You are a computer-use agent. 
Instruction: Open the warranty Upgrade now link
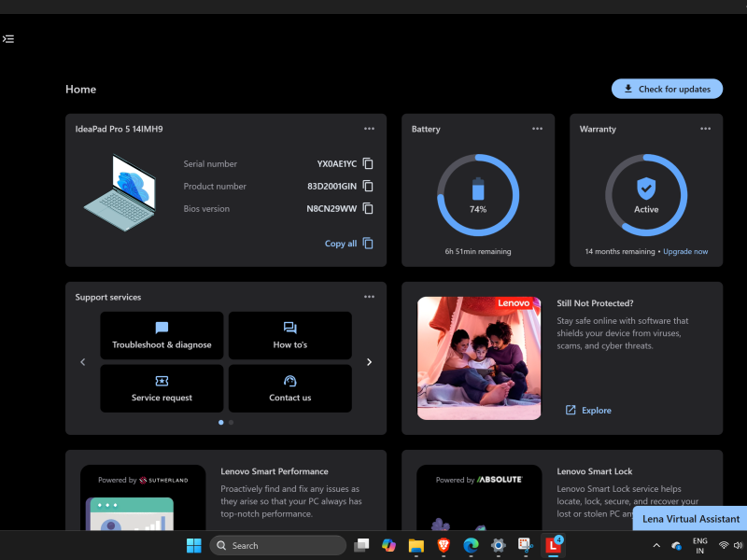(685, 251)
